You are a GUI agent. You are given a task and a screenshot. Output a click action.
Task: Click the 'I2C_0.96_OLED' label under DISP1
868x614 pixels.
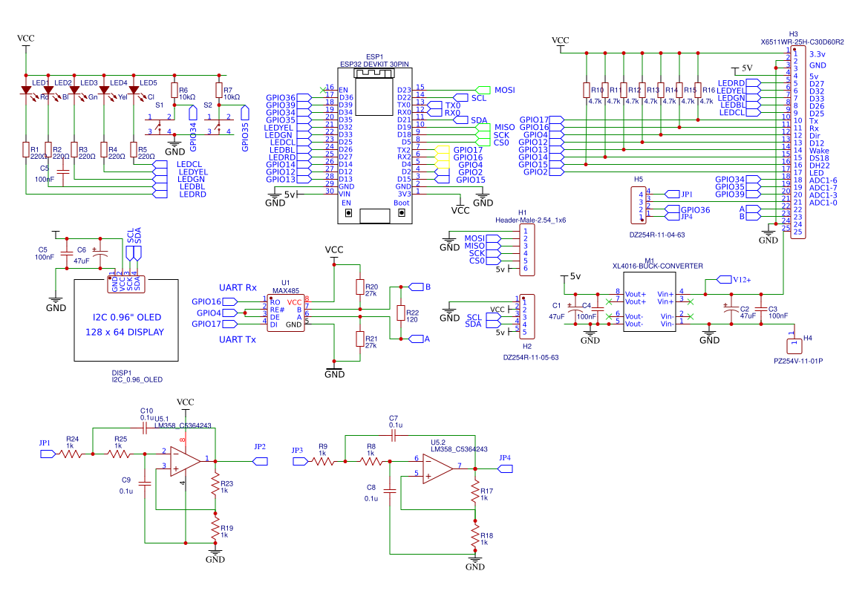[x=137, y=380]
